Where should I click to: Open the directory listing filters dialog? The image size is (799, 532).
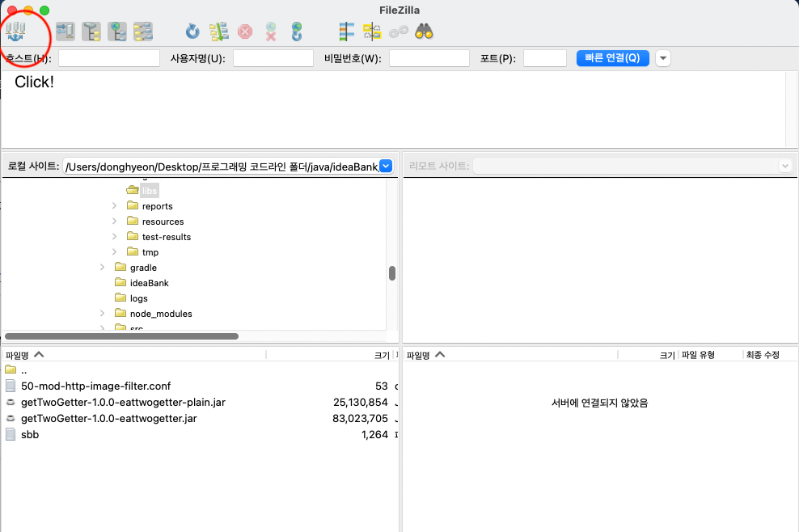346,32
